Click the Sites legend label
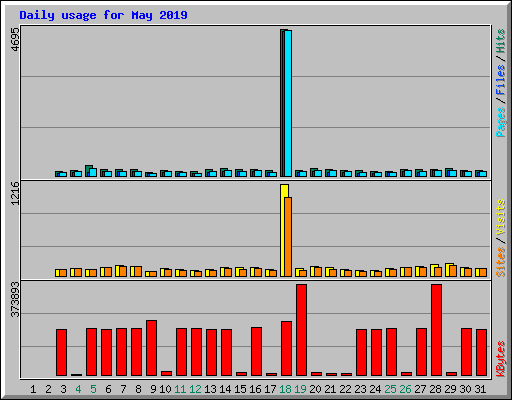 click(x=500, y=262)
